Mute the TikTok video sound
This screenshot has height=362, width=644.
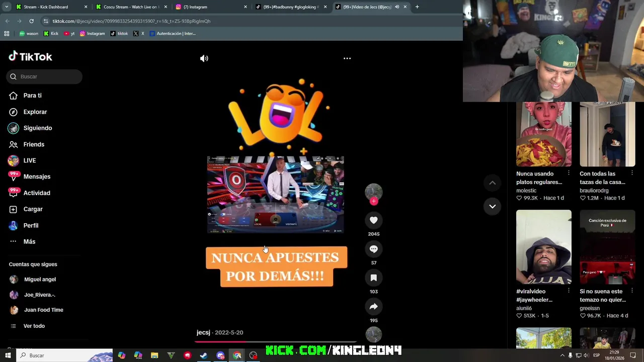(204, 58)
